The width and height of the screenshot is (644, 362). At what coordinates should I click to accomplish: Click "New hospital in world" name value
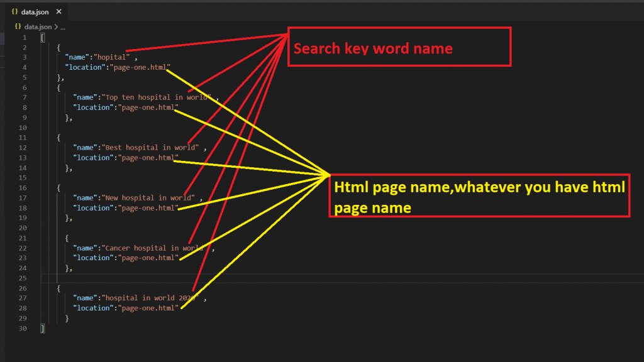point(148,198)
